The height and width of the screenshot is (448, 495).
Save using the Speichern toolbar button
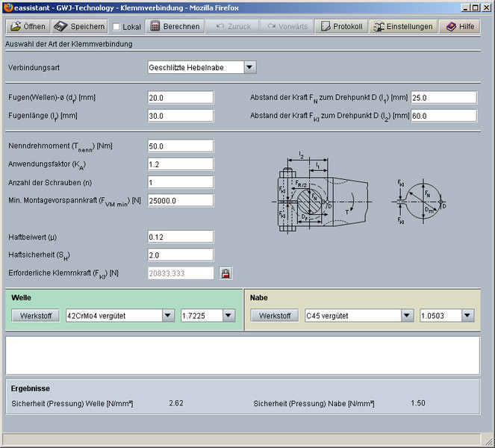click(80, 26)
